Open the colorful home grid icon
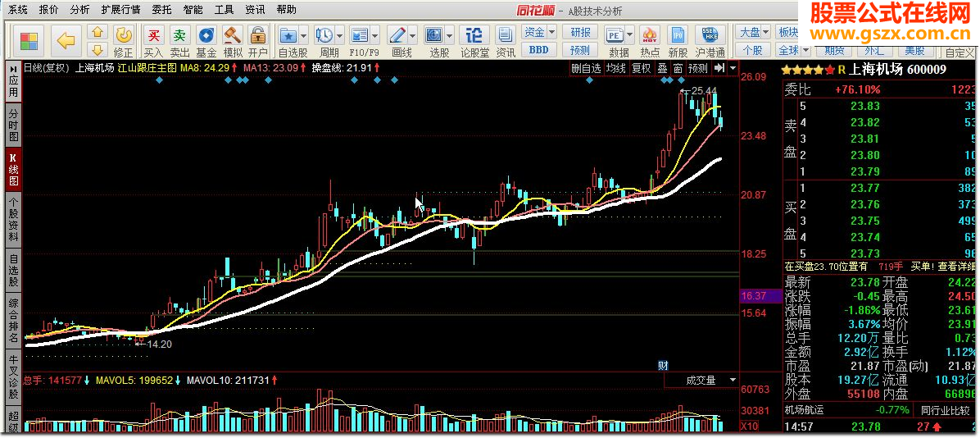Viewport: 980px width, 438px height. 29,41
